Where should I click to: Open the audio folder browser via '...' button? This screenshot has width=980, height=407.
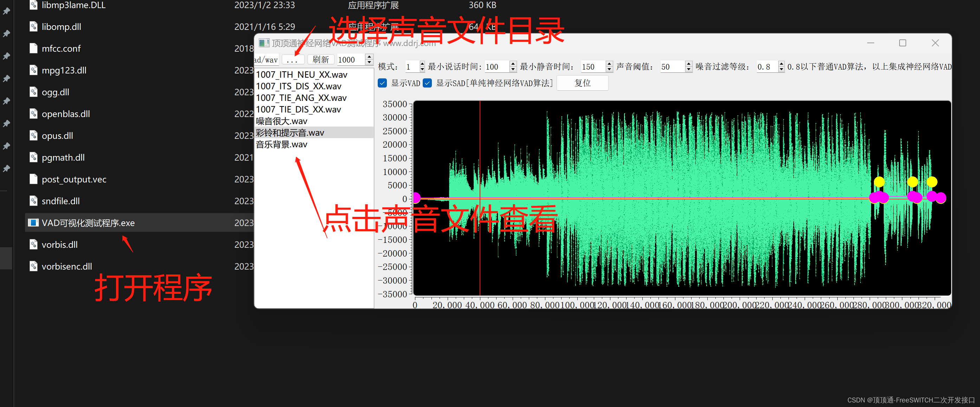pyautogui.click(x=292, y=60)
